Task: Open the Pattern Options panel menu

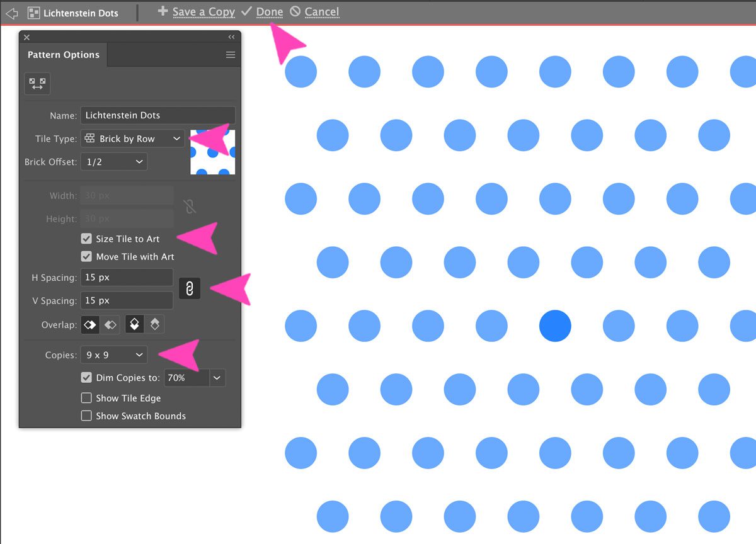Action: click(x=231, y=55)
